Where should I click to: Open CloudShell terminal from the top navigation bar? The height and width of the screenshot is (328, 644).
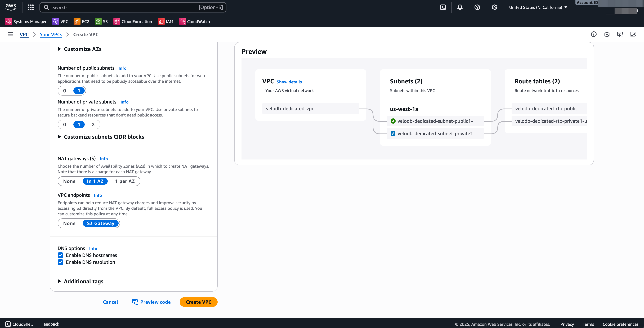pyautogui.click(x=443, y=7)
